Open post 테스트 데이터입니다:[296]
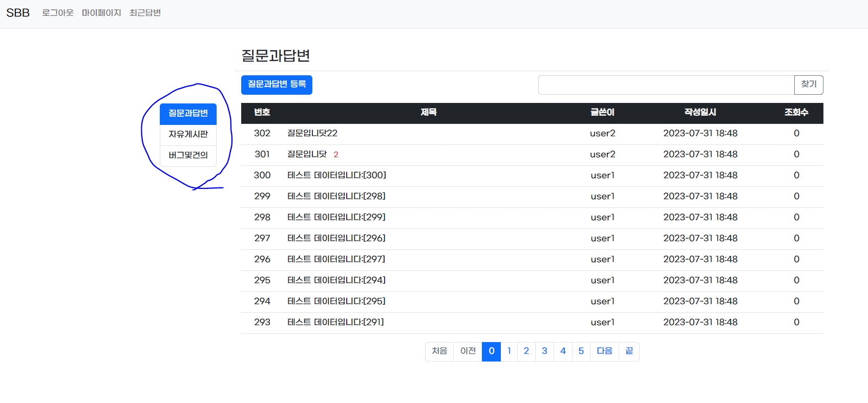 point(336,238)
